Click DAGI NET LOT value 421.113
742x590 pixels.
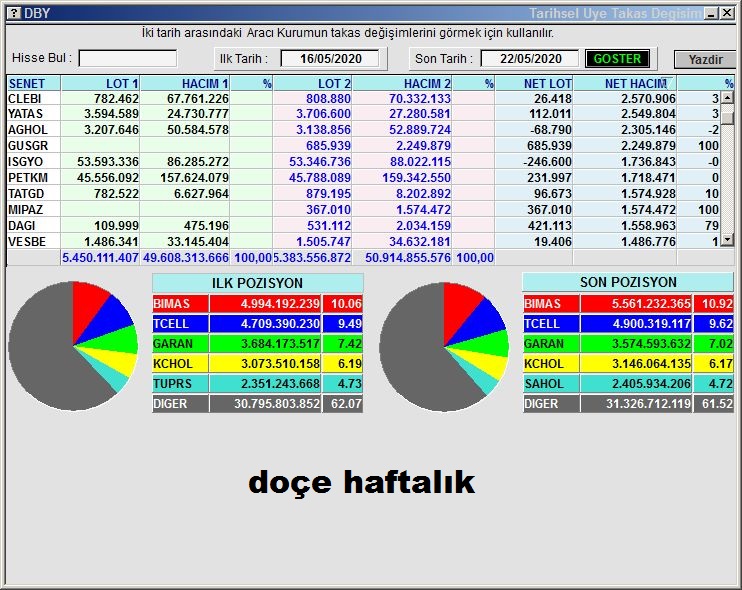point(550,226)
